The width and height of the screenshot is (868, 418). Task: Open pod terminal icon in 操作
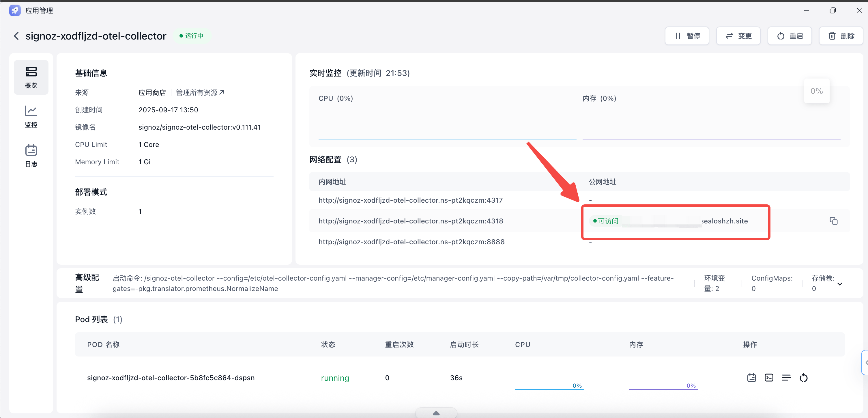pyautogui.click(x=769, y=378)
